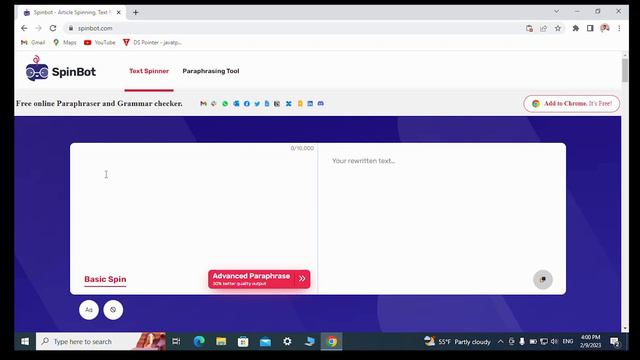Open the DS Pointer bookmark
Viewport: 640px width, 360px height.
pyautogui.click(x=152, y=42)
